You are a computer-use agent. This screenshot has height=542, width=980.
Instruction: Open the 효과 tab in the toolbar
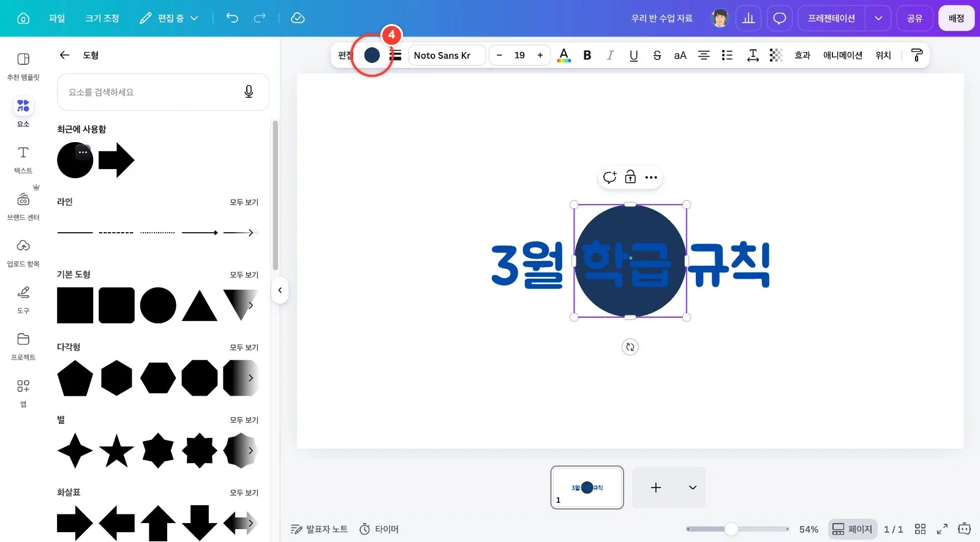[x=802, y=55]
